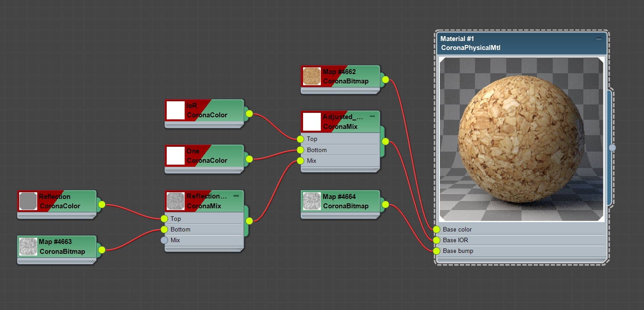Viewport: 644px width, 310px height.
Task: Collapse the Adjusted CoronaMix node with its minus button
Action: 373,116
